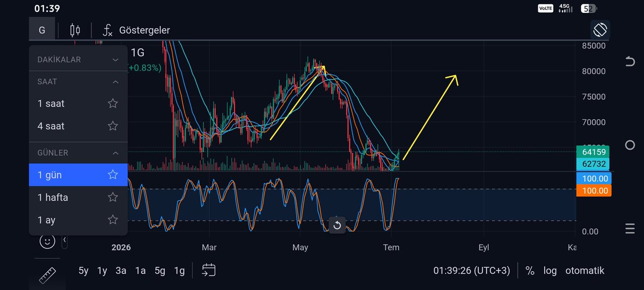This screenshot has height=290, width=644.
Task: Tap the 01:39 status bar clock
Action: (x=47, y=9)
